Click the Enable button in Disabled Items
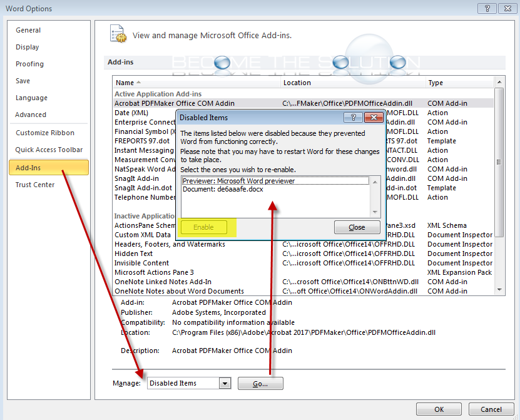The image size is (520, 420). 203,227
